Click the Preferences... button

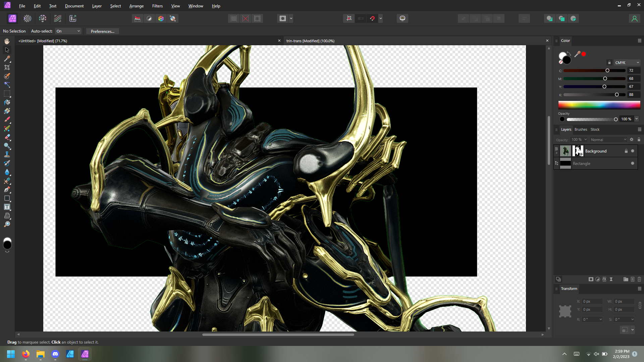(x=103, y=31)
